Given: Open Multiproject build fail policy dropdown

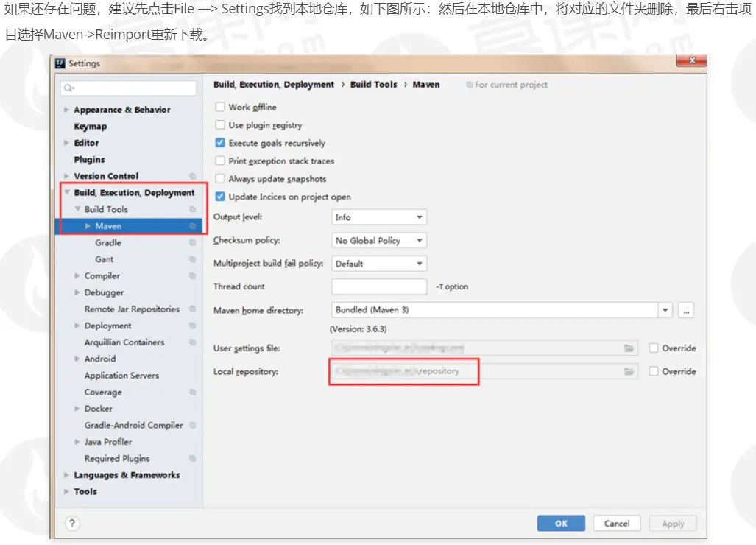Looking at the screenshot, I should tap(379, 264).
